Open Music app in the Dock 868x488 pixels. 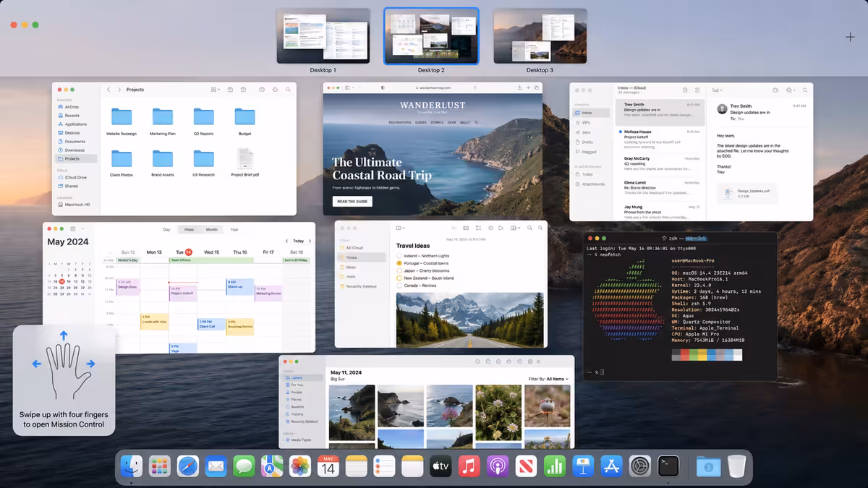[469, 466]
